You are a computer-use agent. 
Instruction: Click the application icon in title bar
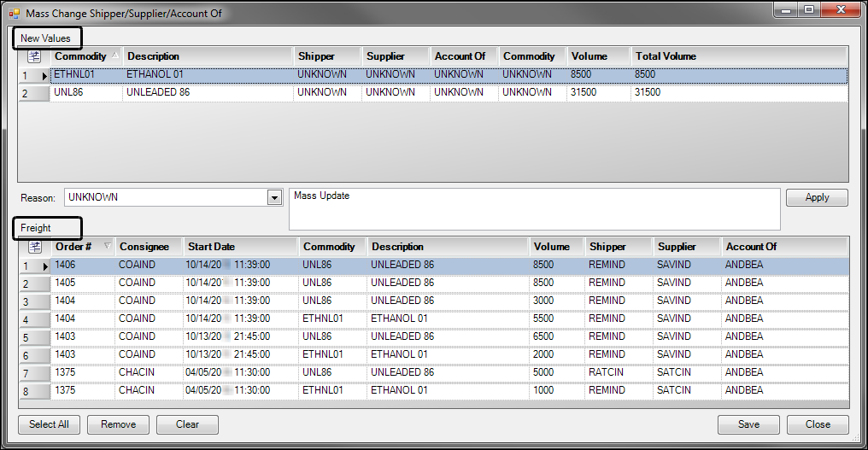(14, 13)
